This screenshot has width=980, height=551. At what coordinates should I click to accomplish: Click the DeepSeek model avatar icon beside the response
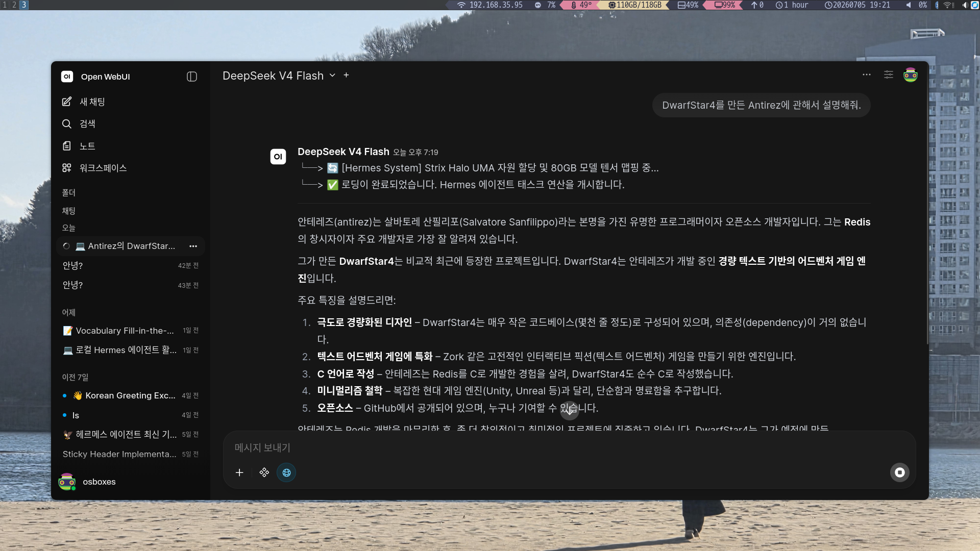278,157
